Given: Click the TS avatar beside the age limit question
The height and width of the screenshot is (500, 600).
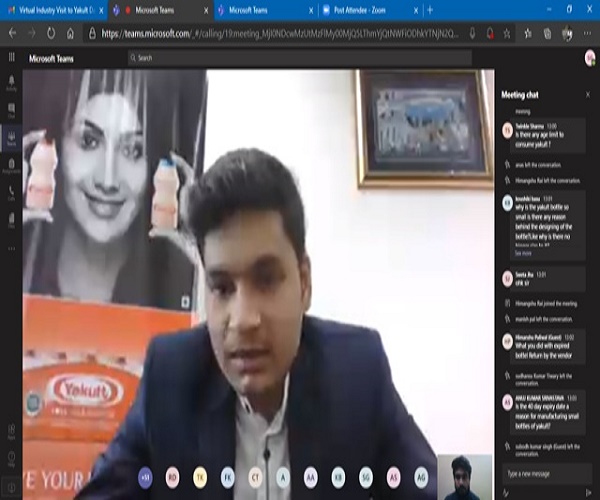Looking at the screenshot, I should coord(507,130).
